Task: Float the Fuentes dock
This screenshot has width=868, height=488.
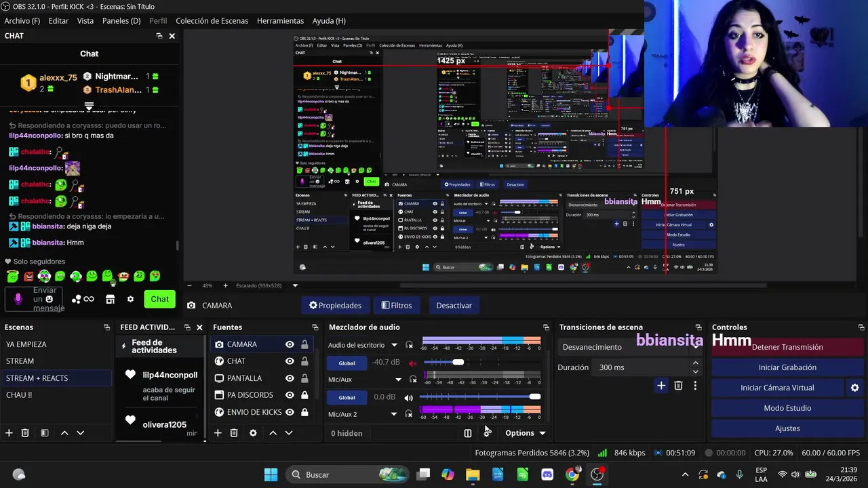Action: pyautogui.click(x=315, y=327)
